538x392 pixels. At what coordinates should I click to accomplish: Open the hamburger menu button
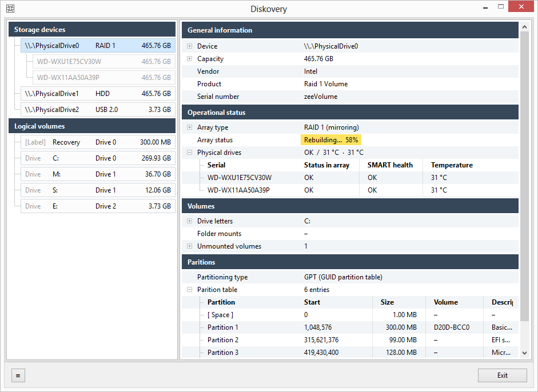[18, 375]
